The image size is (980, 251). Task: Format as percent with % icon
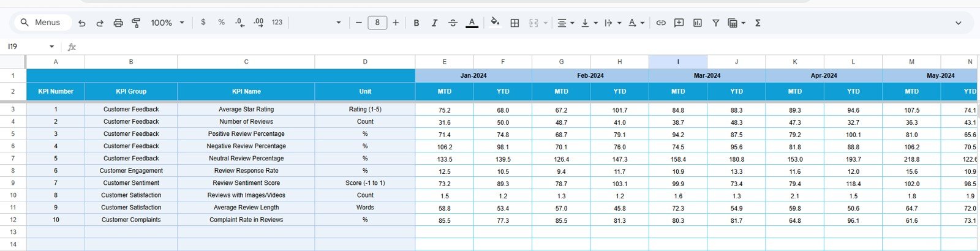pos(221,22)
